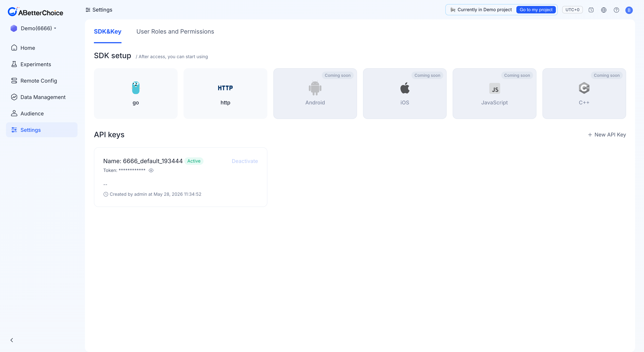Screen dimensions: 644x352
Task: Select Settings in sidebar
Action: click(42, 130)
